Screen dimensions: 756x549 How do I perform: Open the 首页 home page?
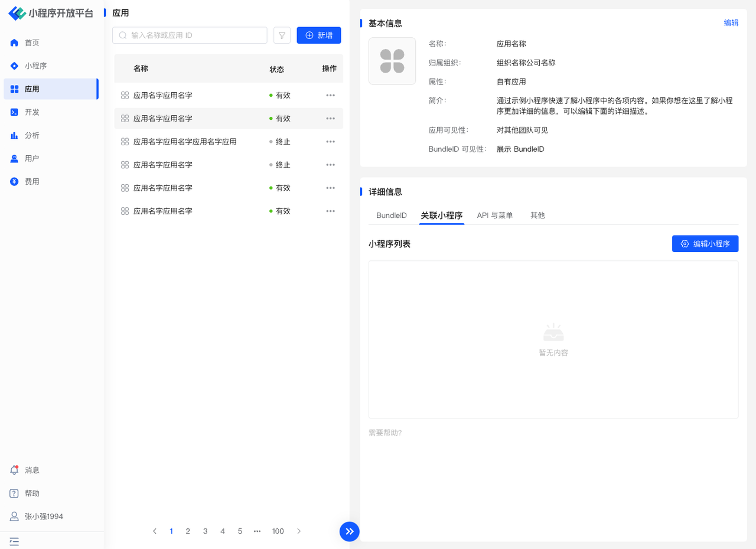(31, 43)
